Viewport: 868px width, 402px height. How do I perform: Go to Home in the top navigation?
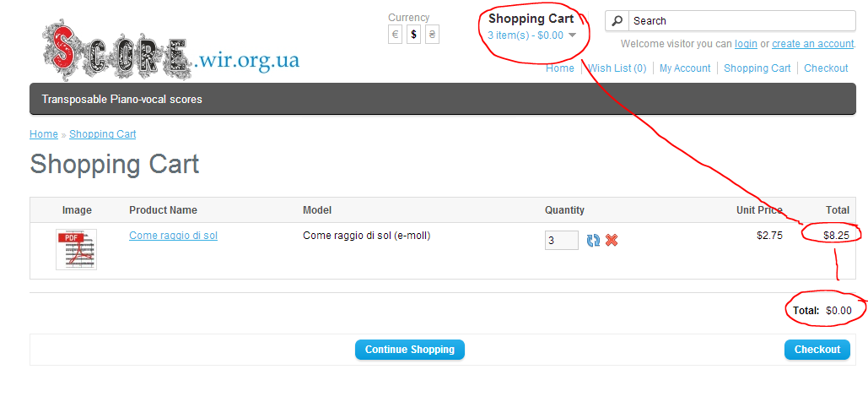point(559,68)
